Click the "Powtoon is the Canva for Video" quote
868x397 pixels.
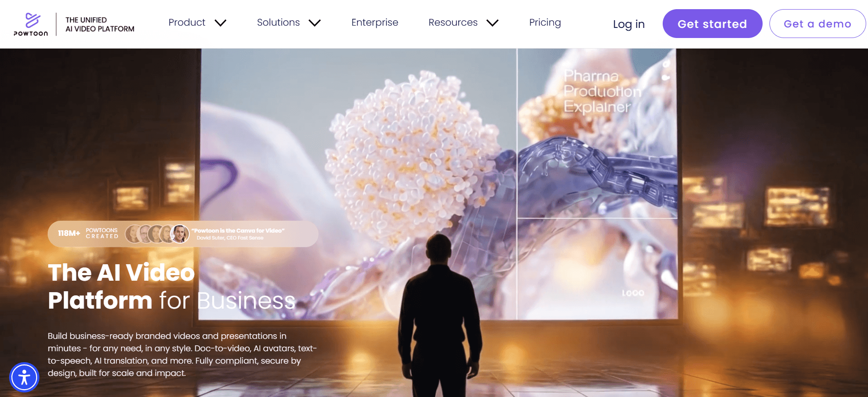238,231
